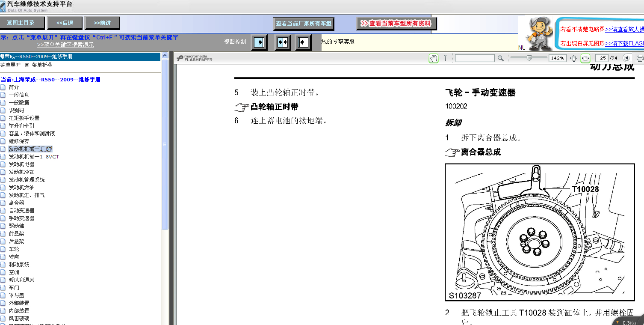Click the page icon beside 转向
The image size is (644, 325).
click(3, 257)
